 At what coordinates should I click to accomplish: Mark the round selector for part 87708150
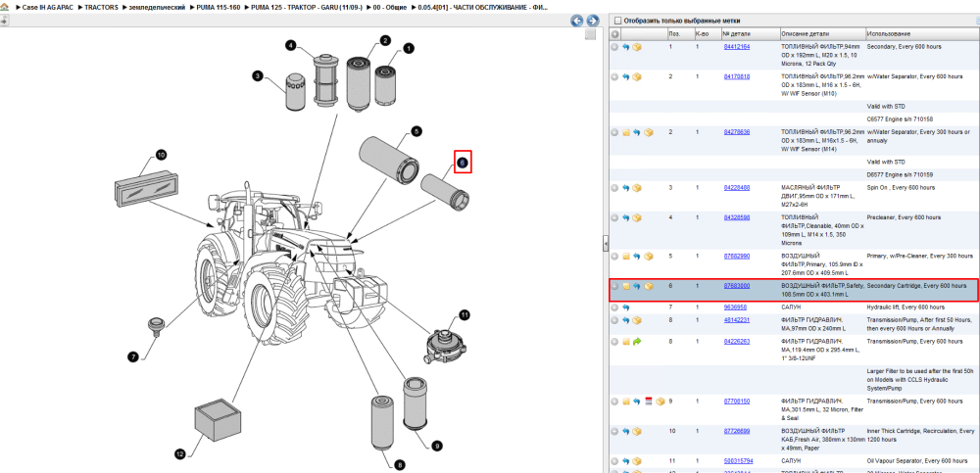pos(615,402)
